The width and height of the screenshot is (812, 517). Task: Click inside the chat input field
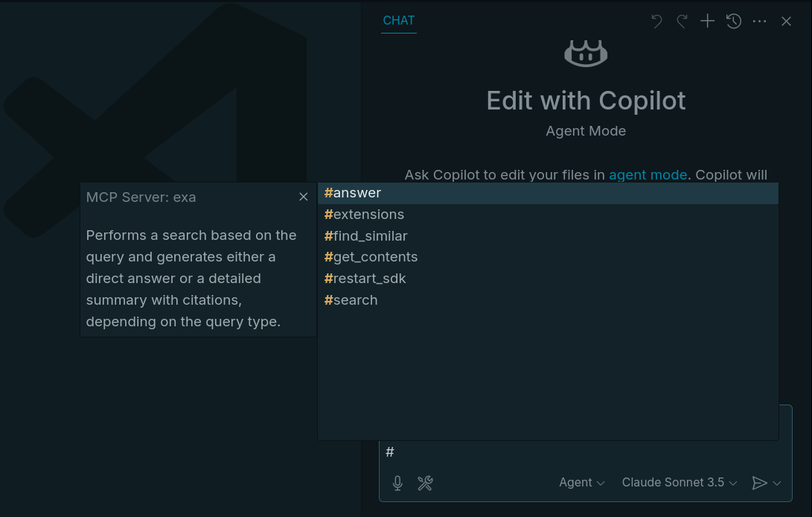(x=521, y=451)
